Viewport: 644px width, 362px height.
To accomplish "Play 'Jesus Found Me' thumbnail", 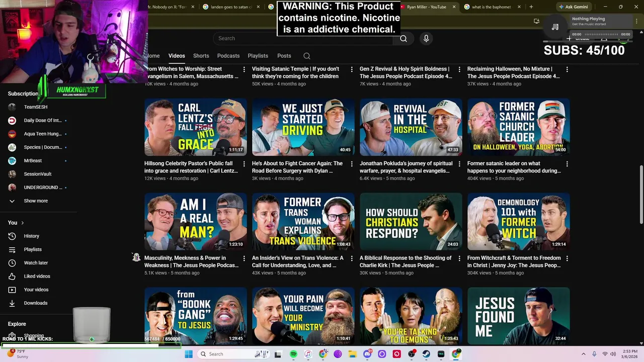I will point(518,316).
